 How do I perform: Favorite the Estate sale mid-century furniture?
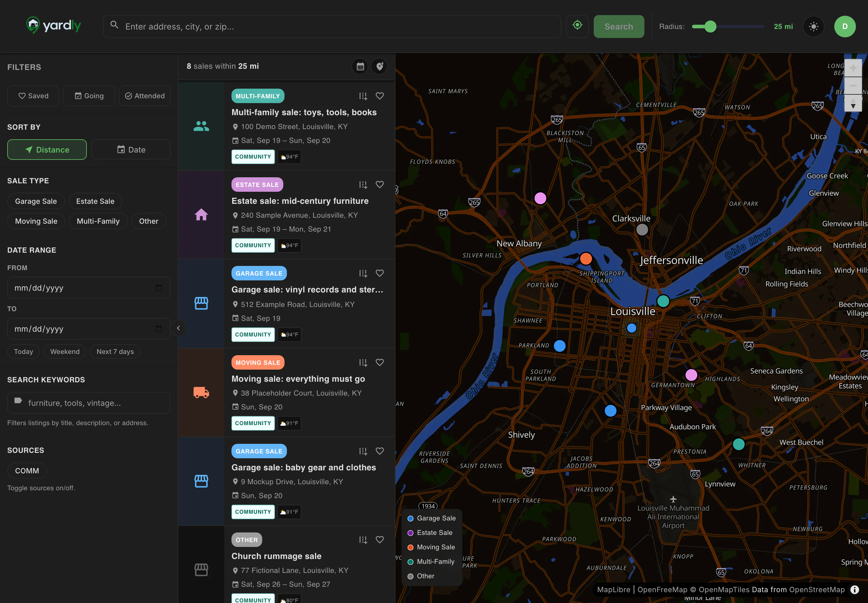[x=380, y=185]
